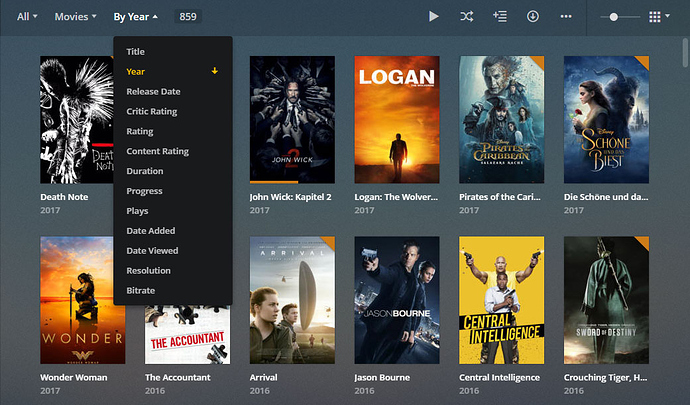The width and height of the screenshot is (690, 405).
Task: Click the 2016 year under Arrival
Action: tap(260, 390)
